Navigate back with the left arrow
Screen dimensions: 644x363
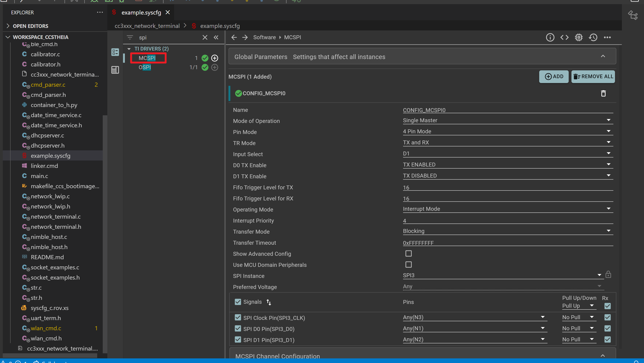(x=234, y=37)
